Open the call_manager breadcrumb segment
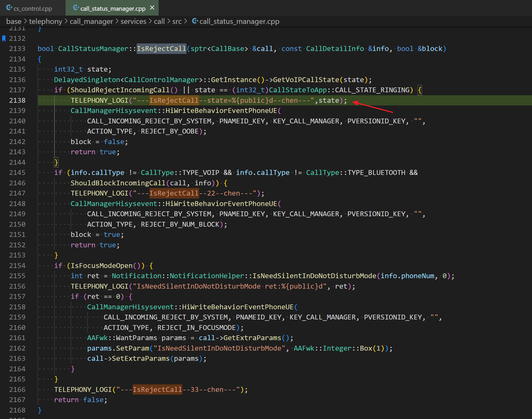The width and height of the screenshot is (532, 419). (x=91, y=21)
